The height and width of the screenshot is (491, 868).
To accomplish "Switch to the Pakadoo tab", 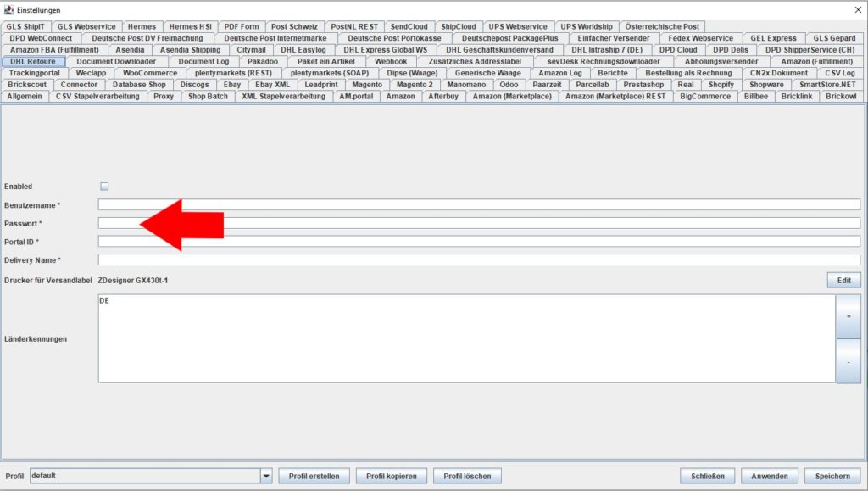I will click(263, 61).
